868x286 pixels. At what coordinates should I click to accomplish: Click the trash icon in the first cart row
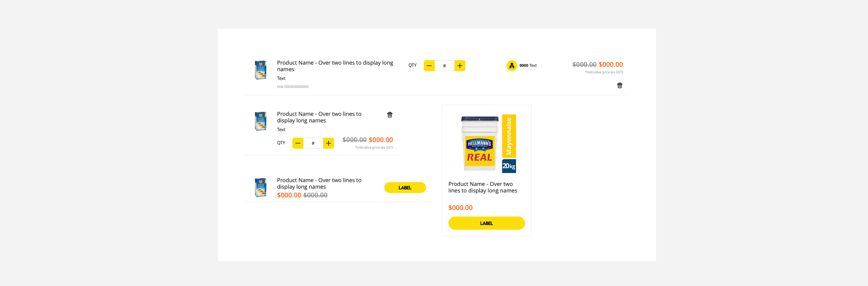pyautogui.click(x=619, y=85)
